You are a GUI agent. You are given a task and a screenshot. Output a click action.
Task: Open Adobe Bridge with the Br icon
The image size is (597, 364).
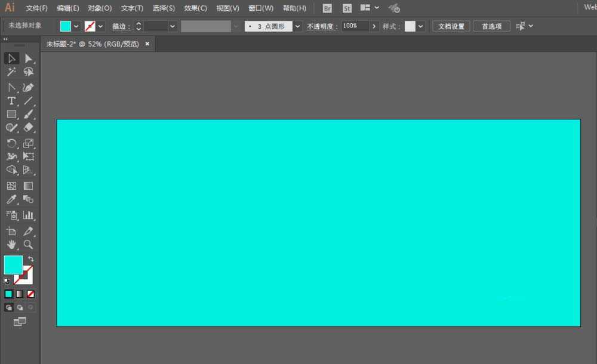327,8
